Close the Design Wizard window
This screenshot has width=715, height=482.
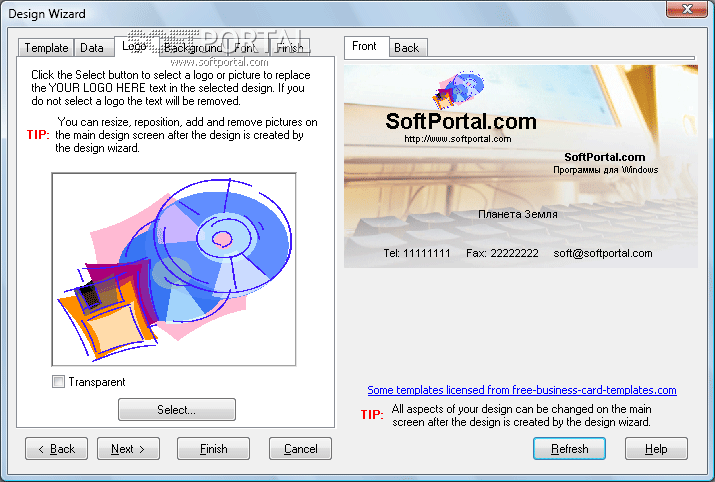click(687, 9)
